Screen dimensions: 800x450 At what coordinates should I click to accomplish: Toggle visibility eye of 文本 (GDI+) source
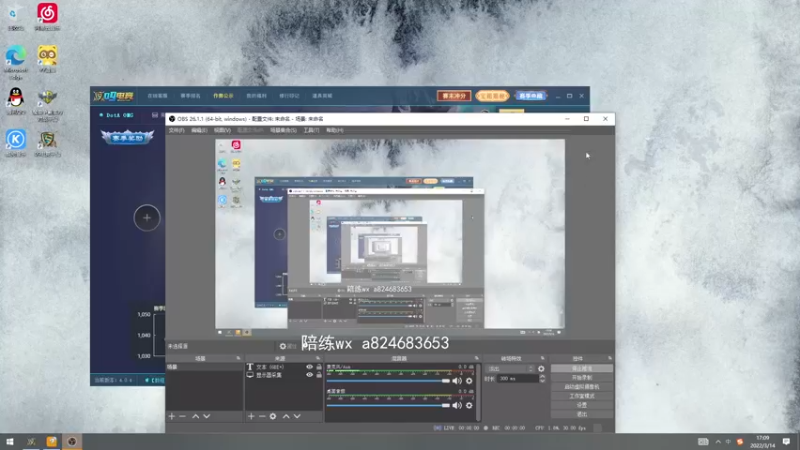309,367
